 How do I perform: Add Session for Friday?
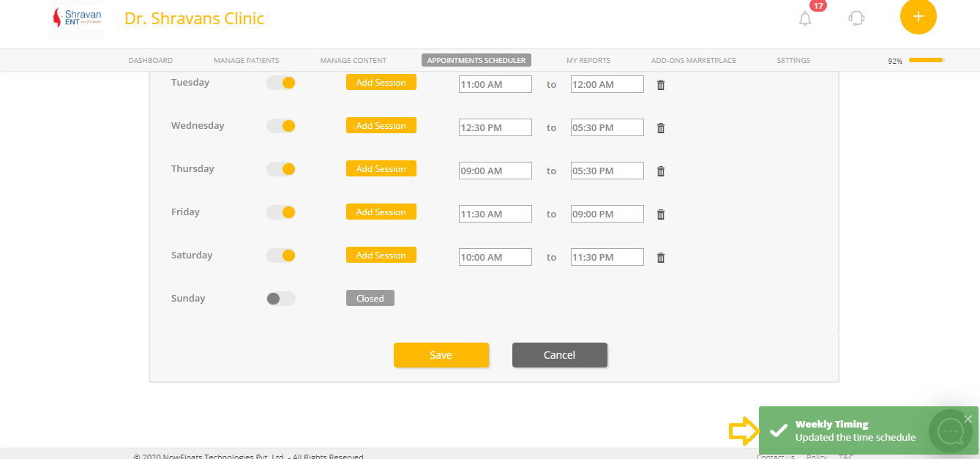tap(381, 212)
